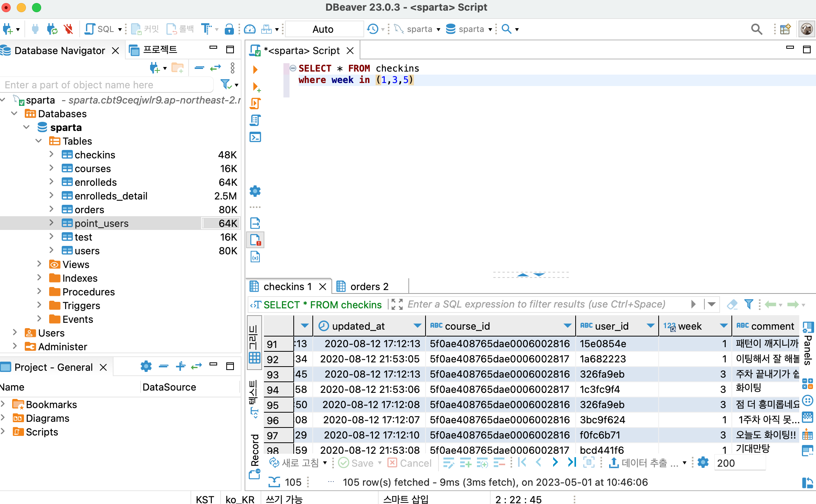Execute statement in new tab icon
Image resolution: width=816 pixels, height=504 pixels.
coord(256,87)
